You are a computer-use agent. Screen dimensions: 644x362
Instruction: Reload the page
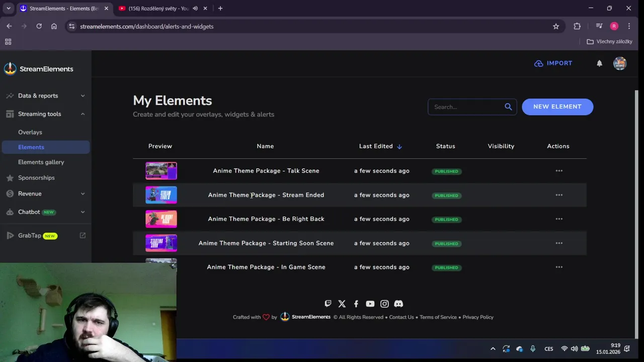(x=39, y=26)
